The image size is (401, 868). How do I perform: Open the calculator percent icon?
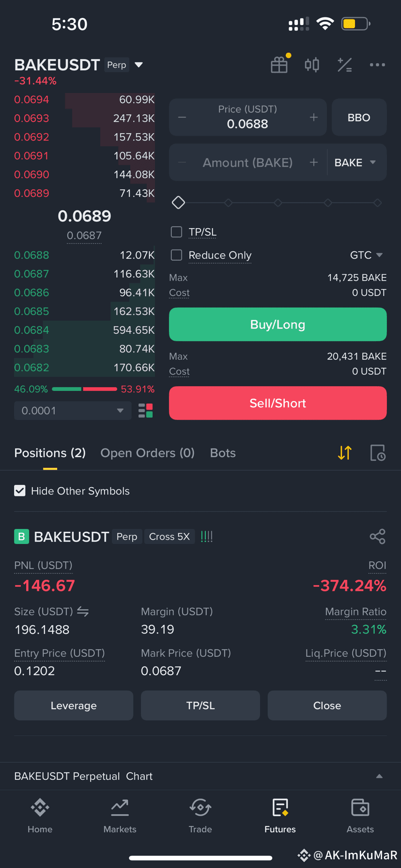pos(345,64)
